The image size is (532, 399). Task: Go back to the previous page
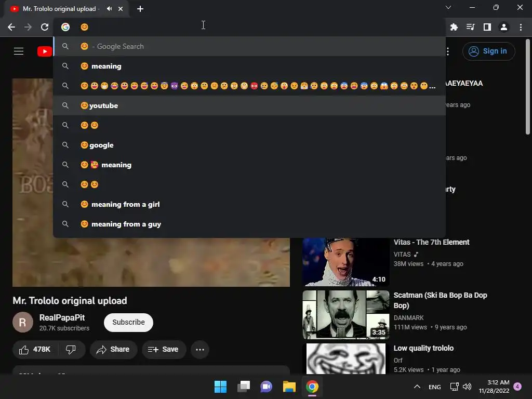click(11, 27)
